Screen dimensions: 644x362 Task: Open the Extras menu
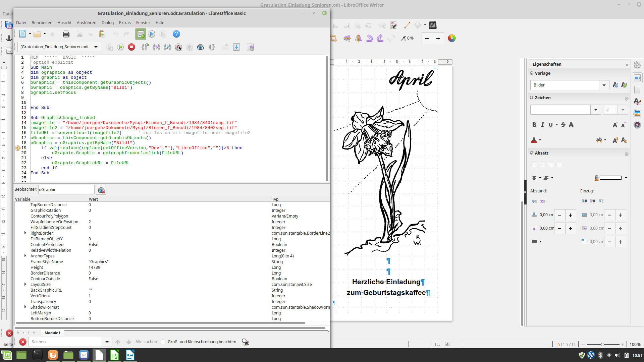pos(125,22)
